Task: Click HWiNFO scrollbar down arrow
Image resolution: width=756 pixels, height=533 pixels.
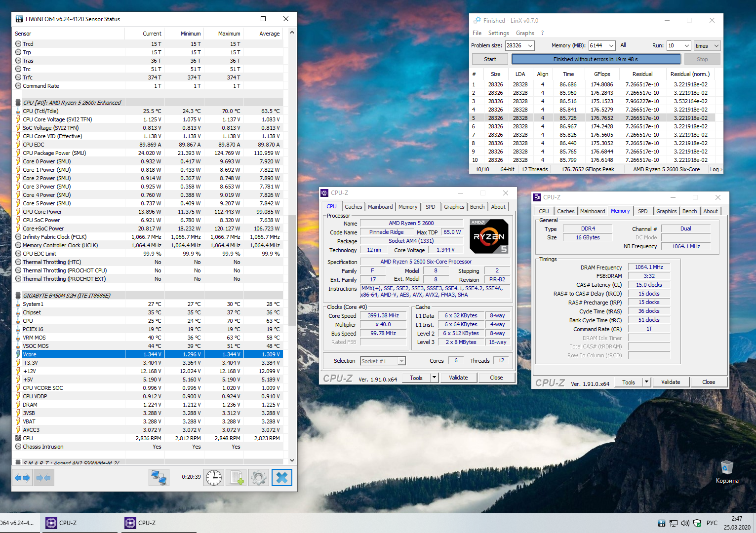Action: point(292,460)
